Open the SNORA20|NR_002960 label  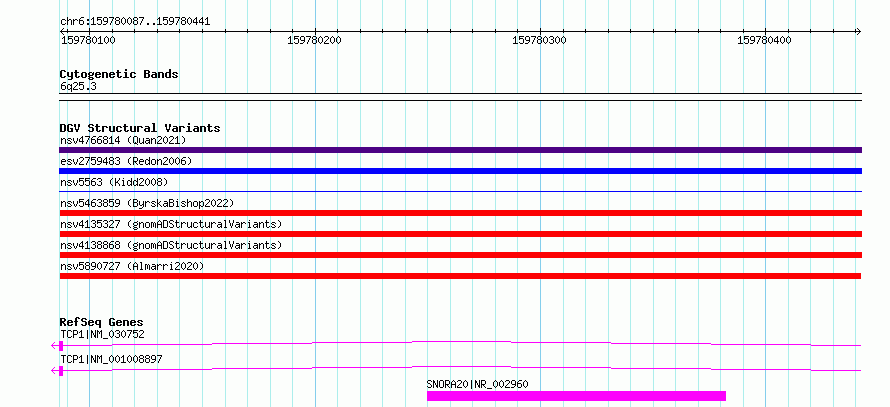[477, 384]
